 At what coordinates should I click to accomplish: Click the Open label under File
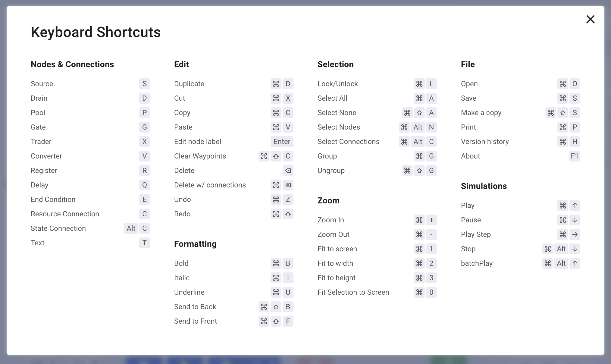tap(469, 84)
